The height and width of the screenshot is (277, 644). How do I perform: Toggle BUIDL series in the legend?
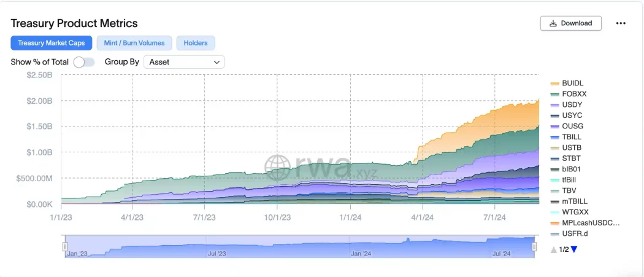pyautogui.click(x=572, y=83)
